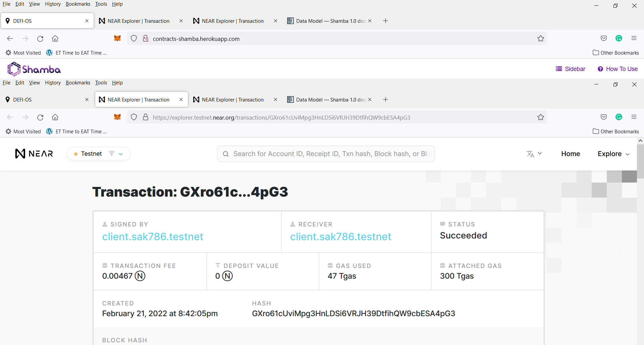This screenshot has width=644, height=345.
Task: Expand the Testnet network dropdown
Action: (99, 154)
